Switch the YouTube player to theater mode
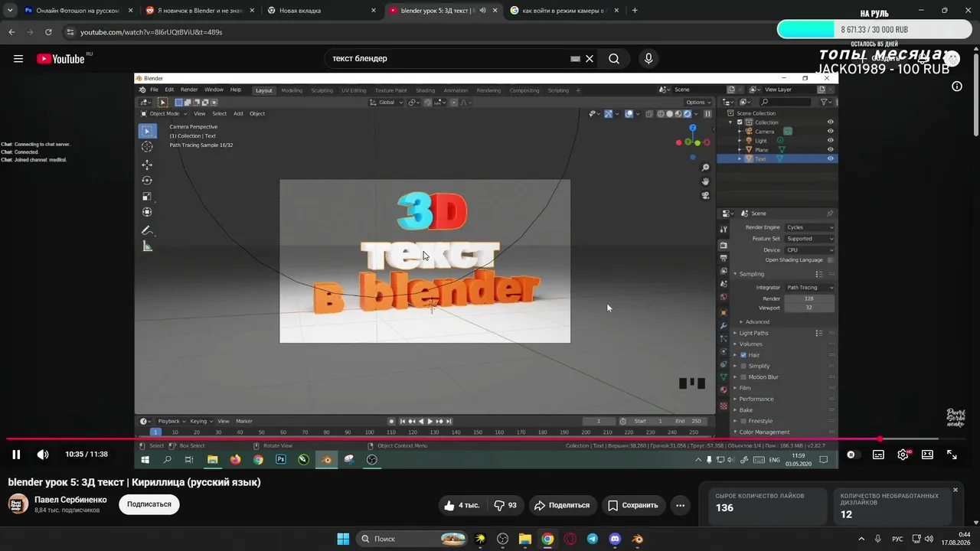 927,455
